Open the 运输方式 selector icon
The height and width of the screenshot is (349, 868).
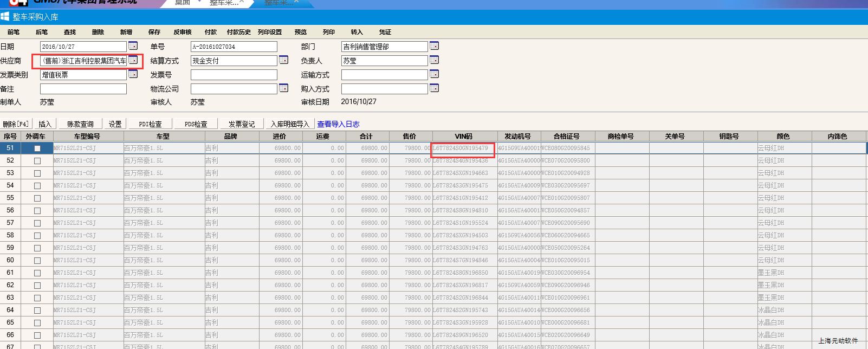[x=434, y=74]
